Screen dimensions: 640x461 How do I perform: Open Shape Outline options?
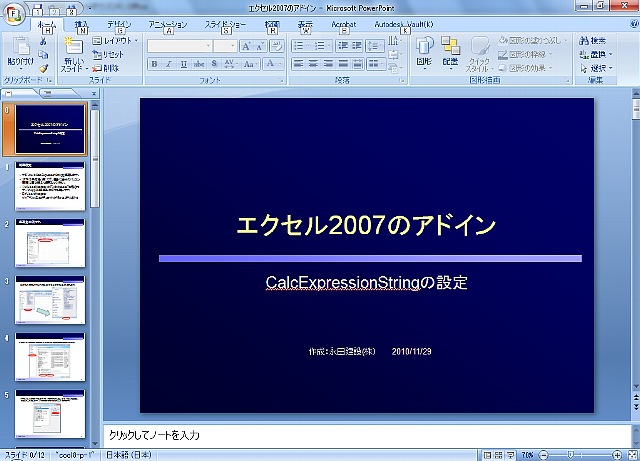pyautogui.click(x=526, y=54)
